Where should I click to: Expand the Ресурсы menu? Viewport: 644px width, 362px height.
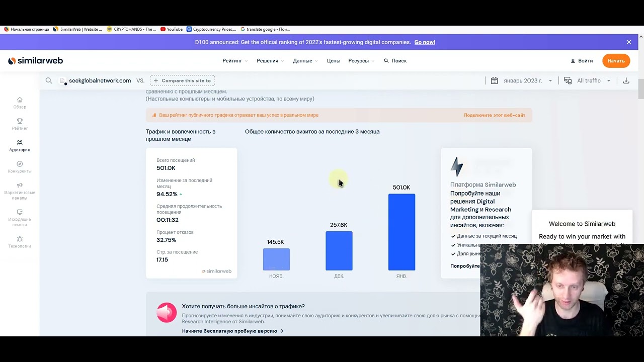tap(361, 61)
